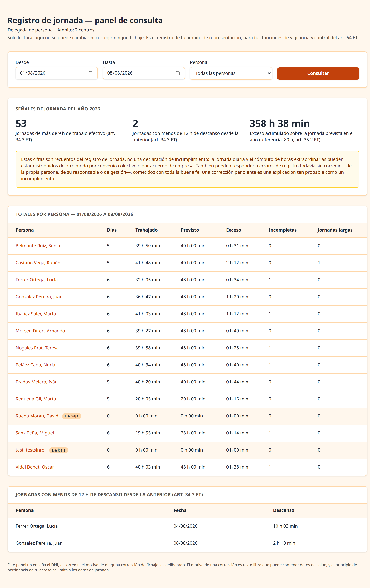Open Rueda Morán, David's record

coord(37,416)
